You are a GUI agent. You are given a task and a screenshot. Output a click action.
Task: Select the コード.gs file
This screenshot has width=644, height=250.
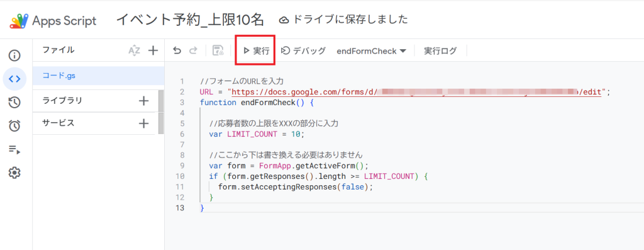[99, 76]
